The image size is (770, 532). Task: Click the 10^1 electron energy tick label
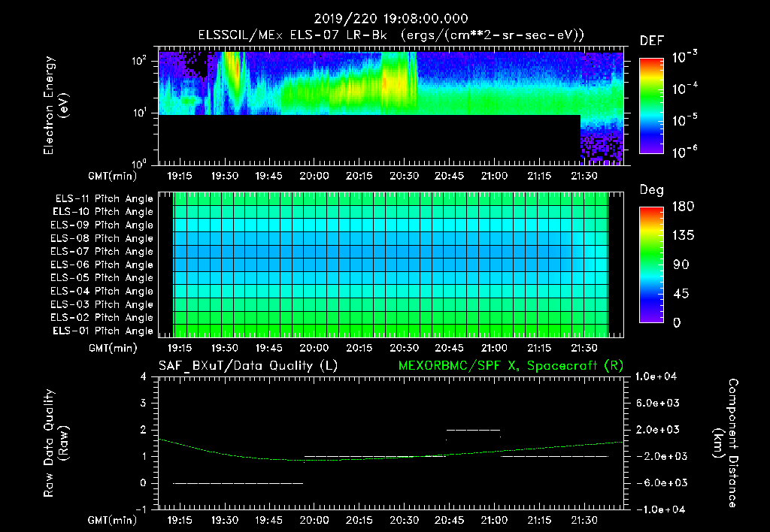[139, 113]
